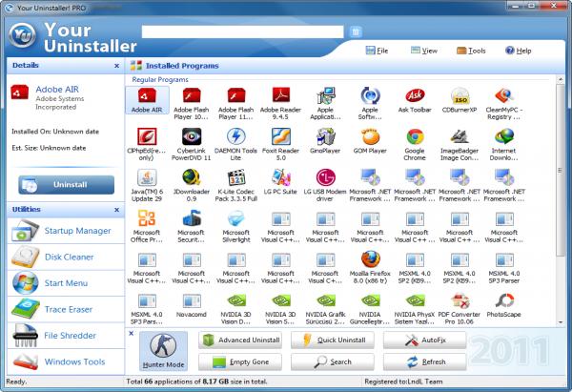Screen dimensions: 572x392
Task: Select Apple Software Update icon
Action: (x=370, y=104)
